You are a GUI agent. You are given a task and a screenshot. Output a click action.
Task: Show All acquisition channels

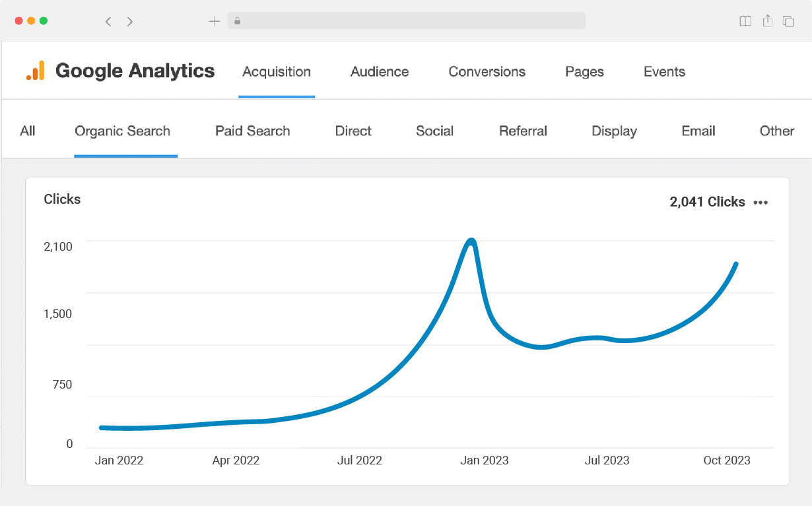28,131
